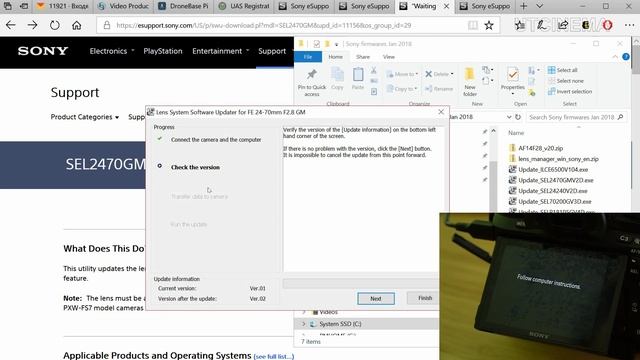
Task: Switch to Share tab in Explorer
Action: point(362,57)
